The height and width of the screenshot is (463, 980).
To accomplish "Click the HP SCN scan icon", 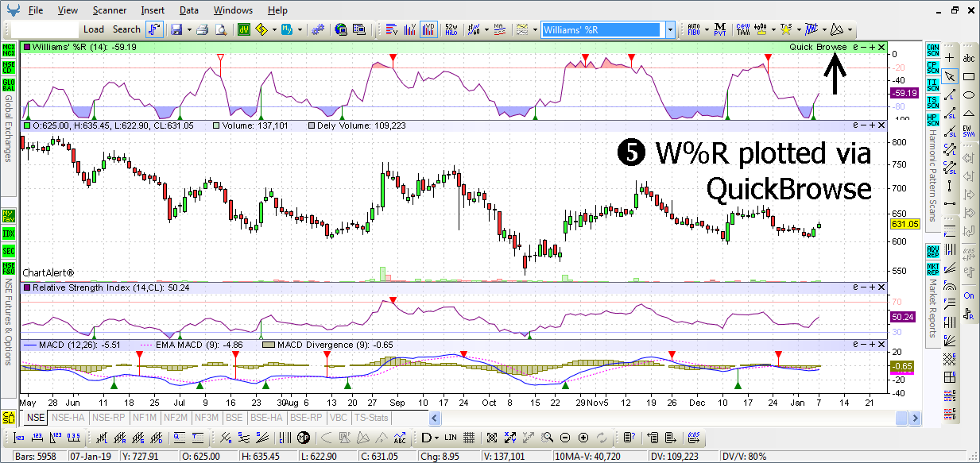I will click(x=933, y=120).
